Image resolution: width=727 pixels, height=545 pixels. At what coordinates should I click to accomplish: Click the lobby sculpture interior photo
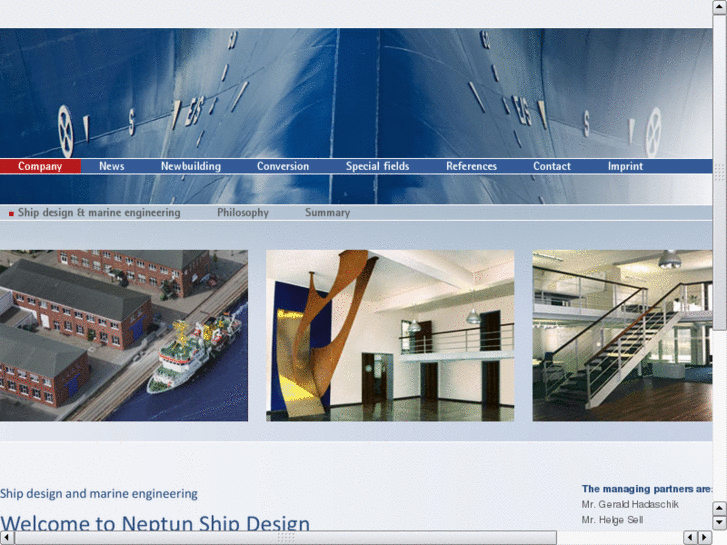click(x=390, y=335)
